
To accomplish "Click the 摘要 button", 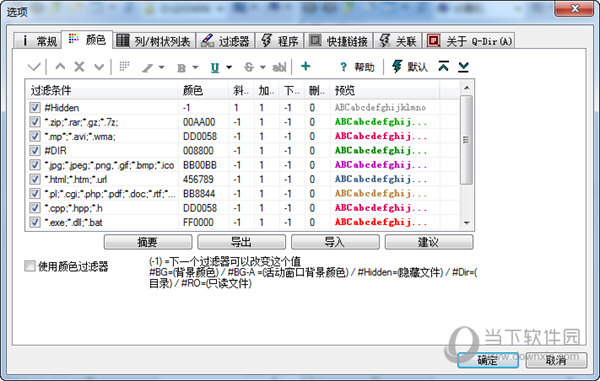I will click(x=148, y=242).
